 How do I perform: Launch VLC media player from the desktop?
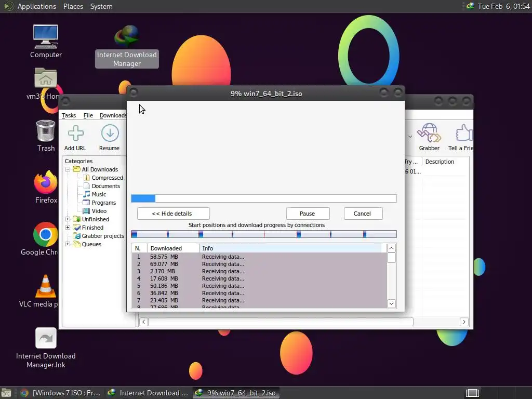pyautogui.click(x=46, y=286)
